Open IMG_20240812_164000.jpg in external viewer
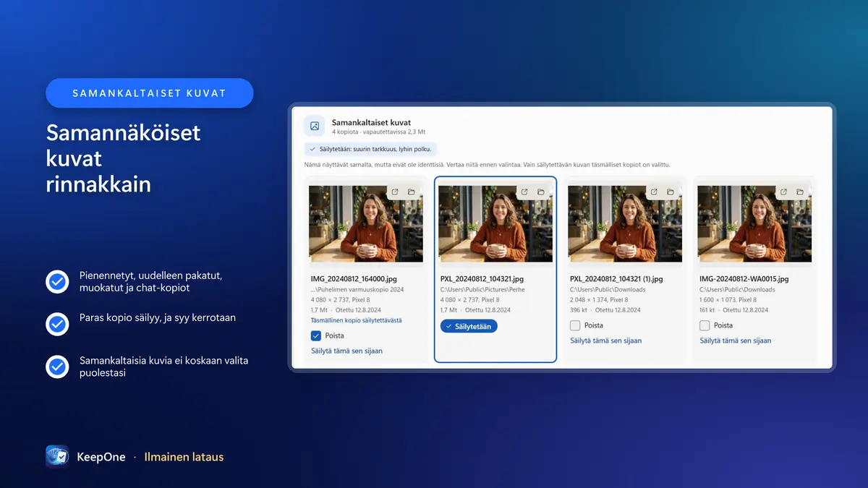The width and height of the screenshot is (868, 488). (395, 192)
